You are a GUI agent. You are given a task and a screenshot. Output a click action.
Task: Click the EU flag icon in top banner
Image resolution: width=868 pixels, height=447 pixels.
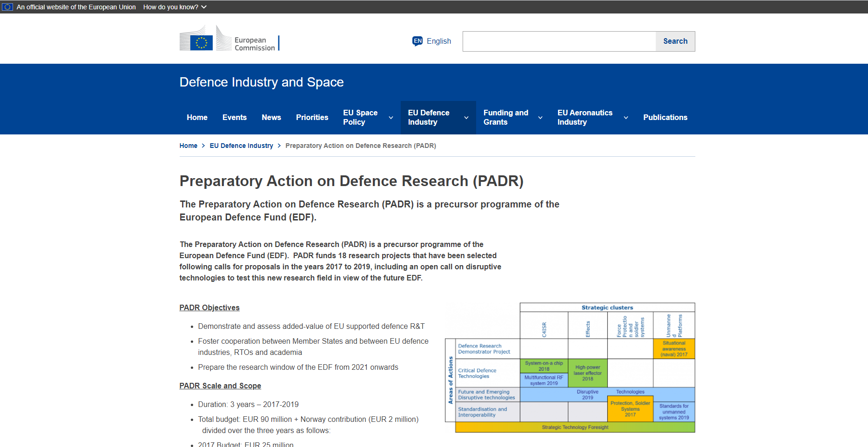click(x=7, y=7)
